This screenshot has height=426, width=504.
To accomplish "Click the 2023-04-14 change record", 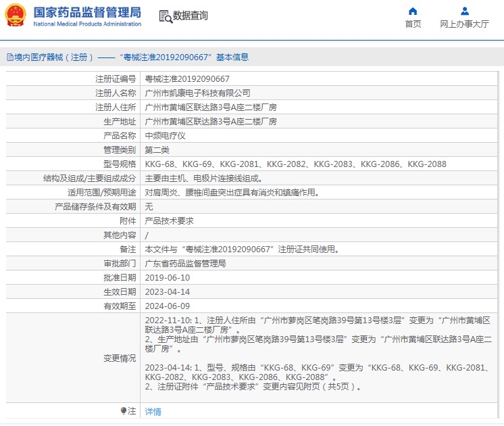I will click(318, 377).
